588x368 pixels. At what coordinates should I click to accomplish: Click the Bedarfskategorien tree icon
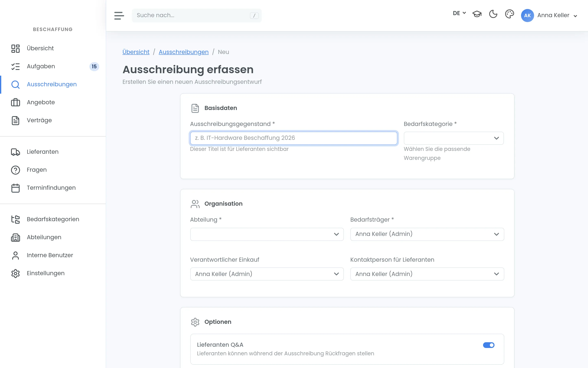point(16,219)
